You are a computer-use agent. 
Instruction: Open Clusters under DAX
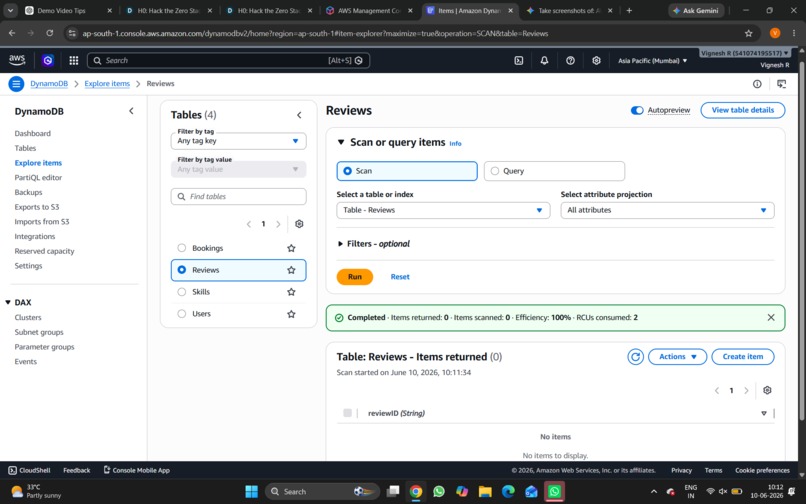point(28,317)
